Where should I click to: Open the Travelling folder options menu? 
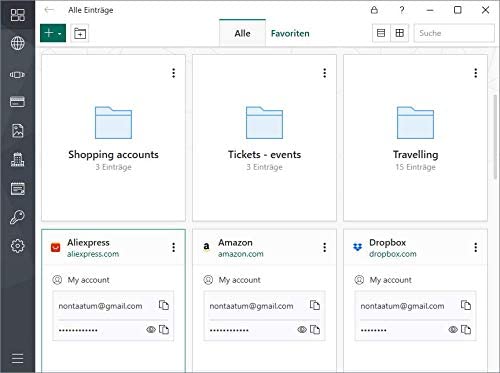tap(476, 73)
